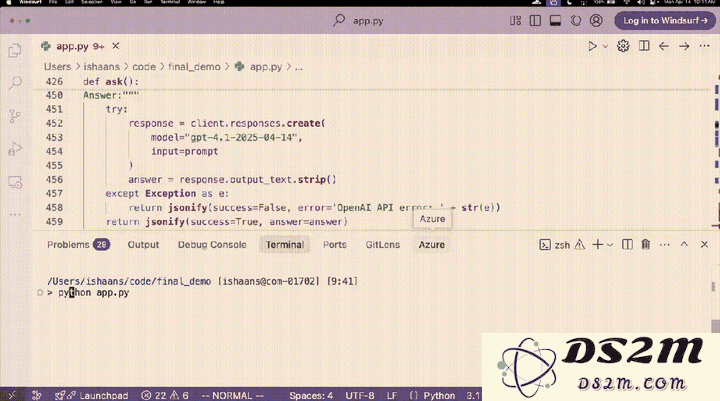Change end of line sequence LF

[392, 395]
